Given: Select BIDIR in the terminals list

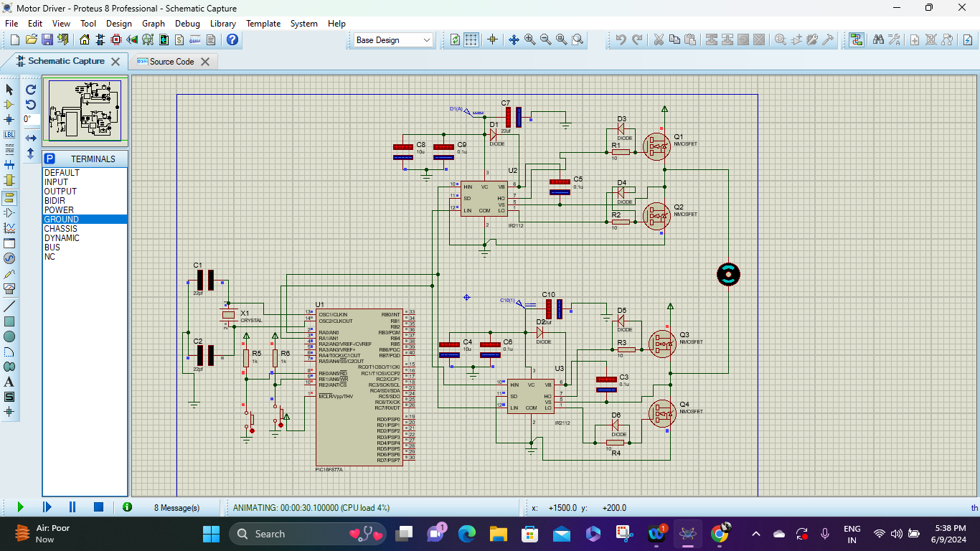Looking at the screenshot, I should click(x=85, y=201).
